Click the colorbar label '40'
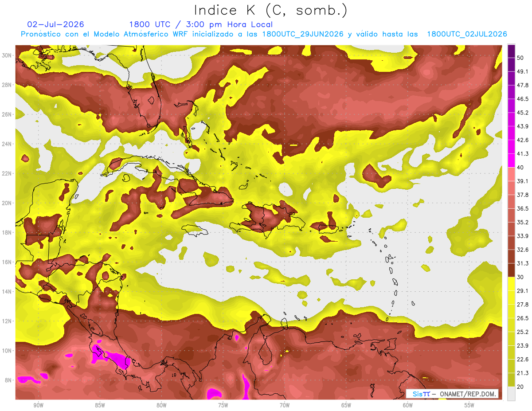Viewport: 532px width, 411px height. pyautogui.click(x=521, y=167)
